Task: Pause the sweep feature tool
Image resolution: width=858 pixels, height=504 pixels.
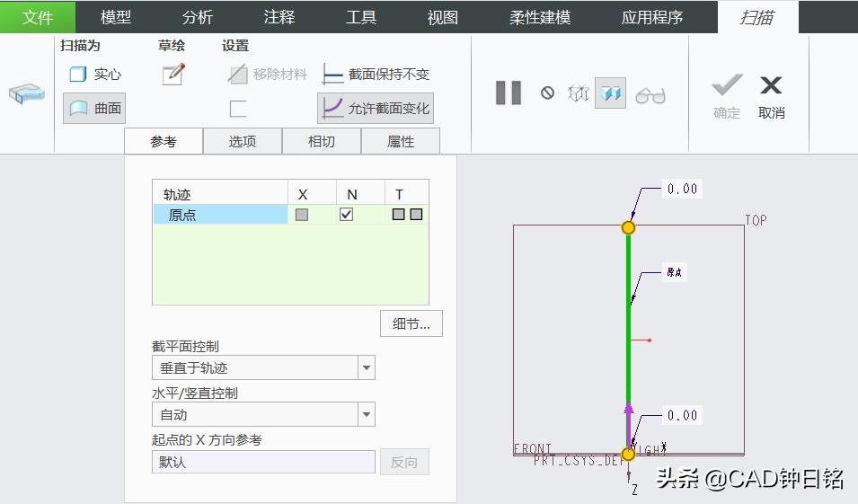Action: pos(509,93)
